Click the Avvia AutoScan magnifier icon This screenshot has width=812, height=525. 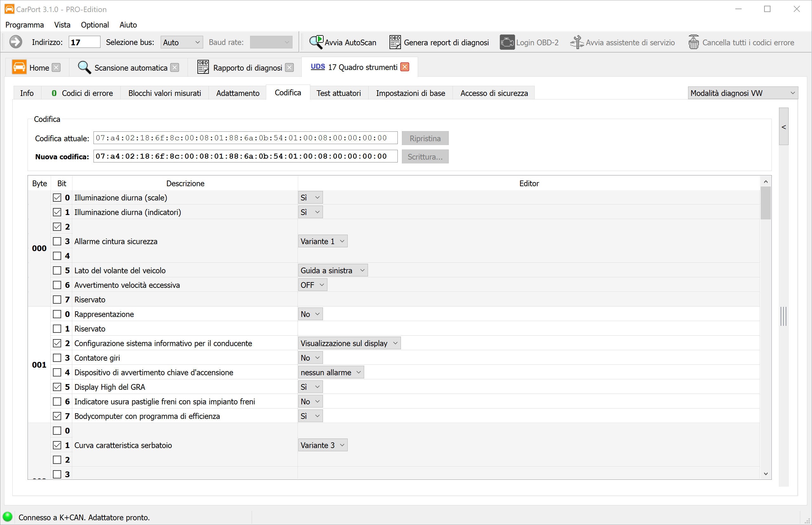point(316,42)
